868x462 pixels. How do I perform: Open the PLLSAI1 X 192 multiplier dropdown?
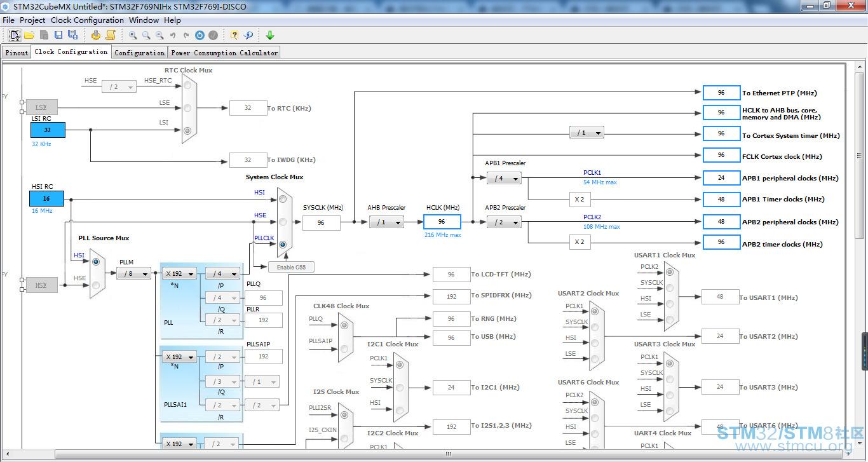179,357
